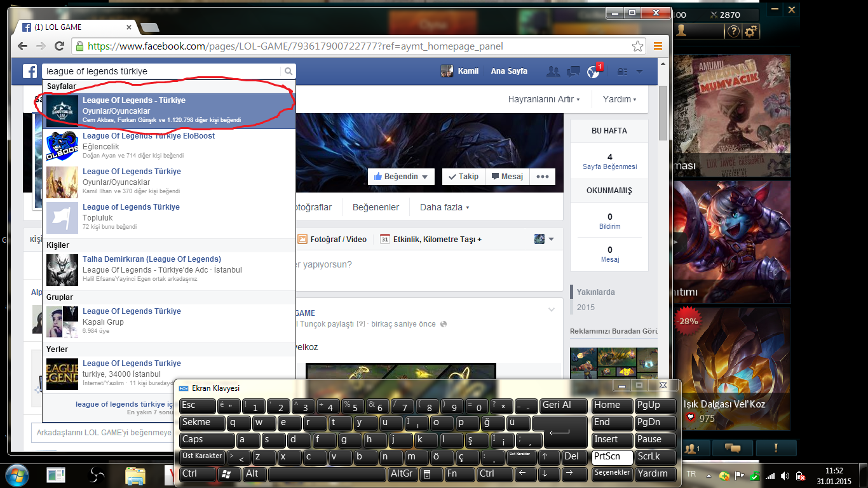This screenshot has width=868, height=488.
Task: Click the Sayfa Beğenmesi link
Action: click(609, 166)
